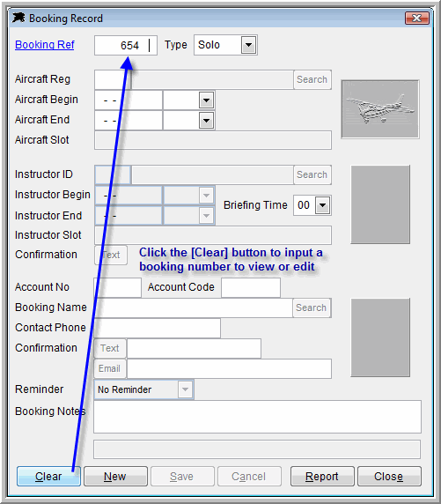Click the Booking Notes text area
This screenshot has height=504, width=441.
(257, 417)
